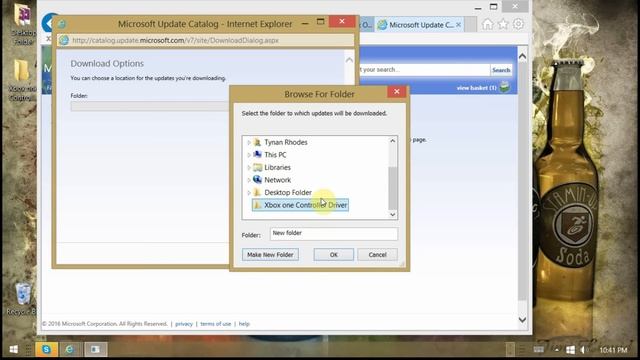Click the folder tree scrollbar thumb
The height and width of the screenshot is (360, 640).
coord(393,188)
